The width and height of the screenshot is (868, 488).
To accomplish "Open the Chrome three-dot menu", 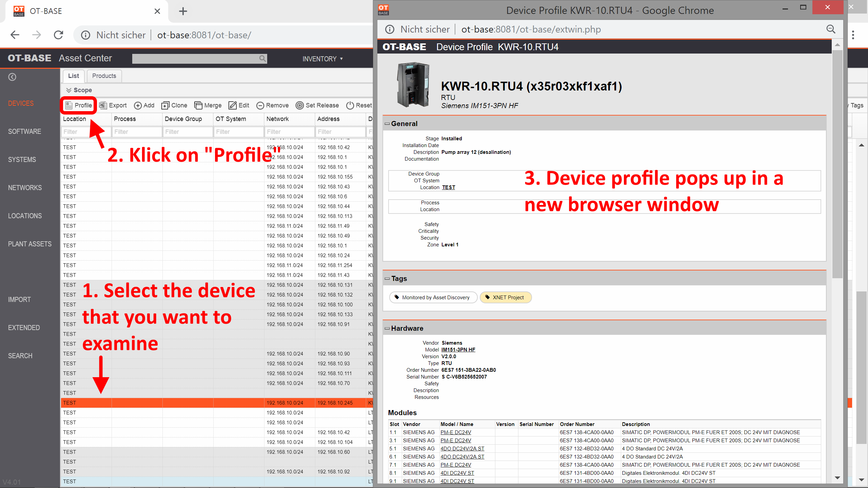I will (853, 35).
